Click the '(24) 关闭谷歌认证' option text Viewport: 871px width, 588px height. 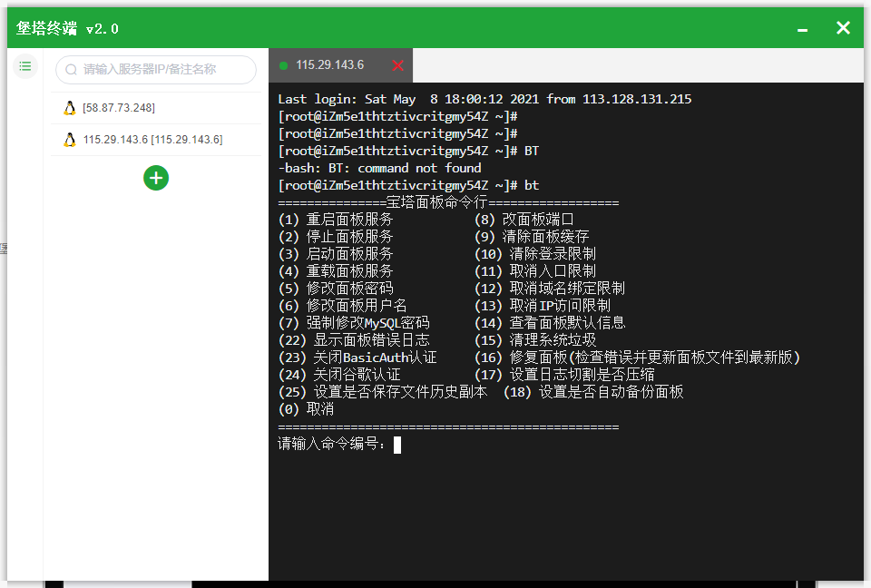click(339, 375)
